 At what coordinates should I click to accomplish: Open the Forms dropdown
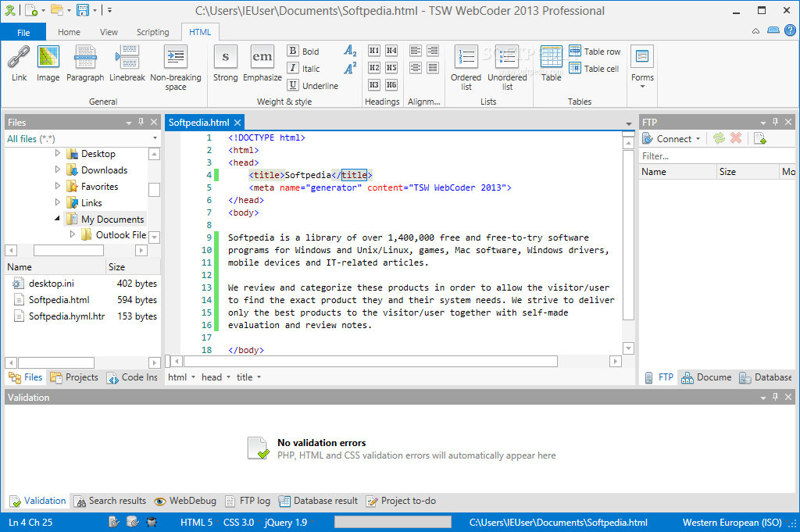(x=642, y=67)
